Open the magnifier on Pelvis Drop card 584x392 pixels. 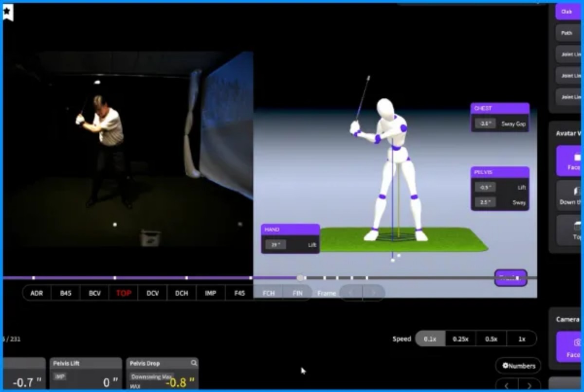[x=194, y=363]
